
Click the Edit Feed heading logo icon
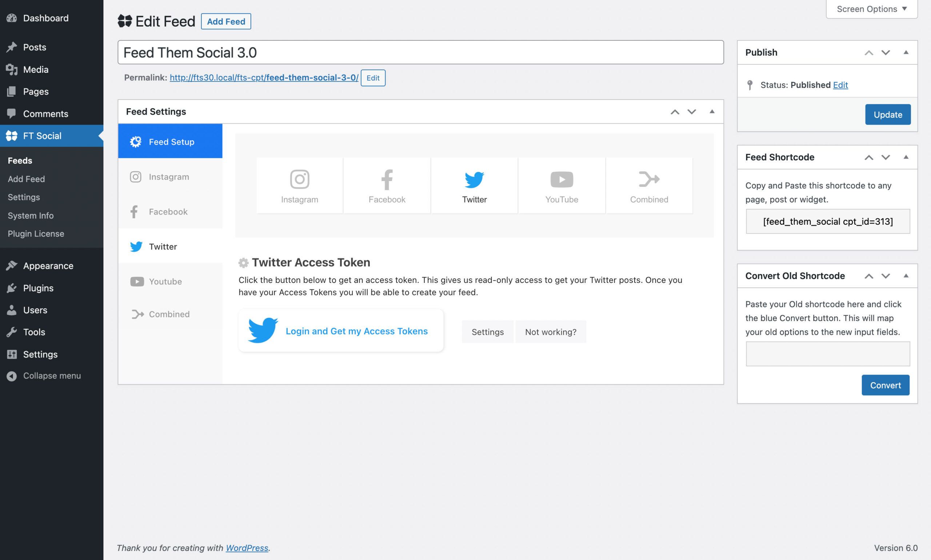pos(124,21)
